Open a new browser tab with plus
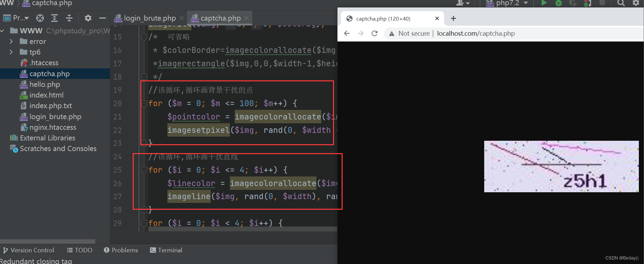Screen dimensions: 644x264 pyautogui.click(x=453, y=19)
